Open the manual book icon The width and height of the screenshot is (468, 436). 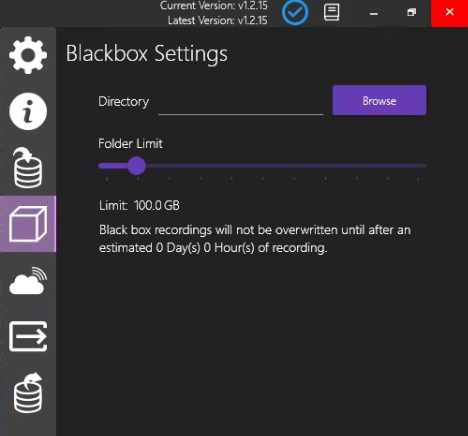[x=332, y=13]
